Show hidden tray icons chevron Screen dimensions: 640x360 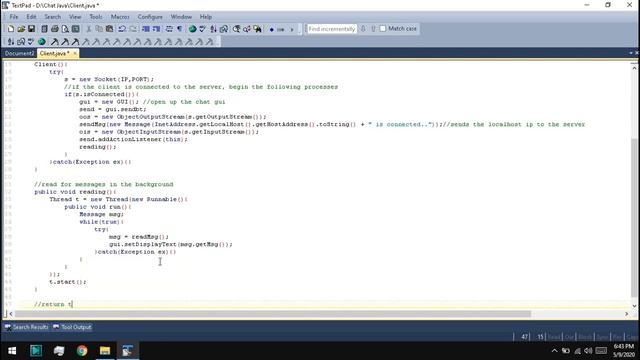[554, 351]
